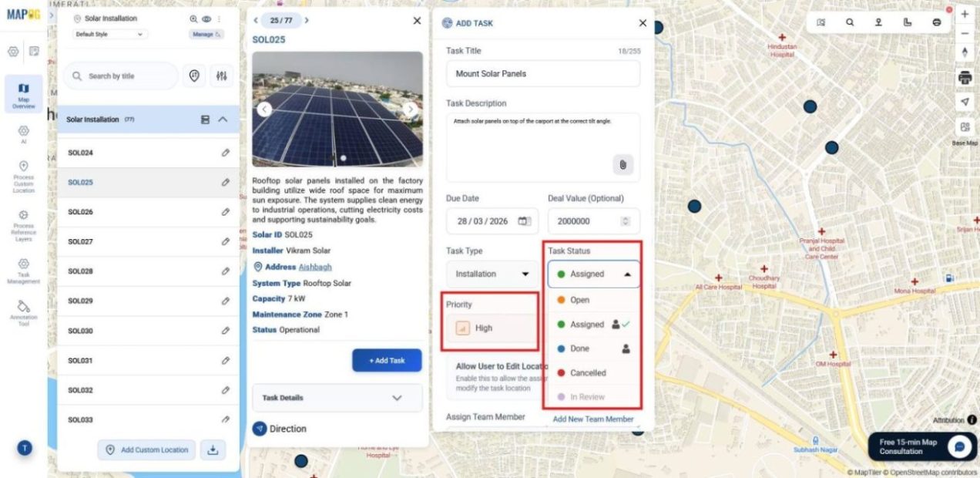
Task: Click the Map Overview sidebar icon
Action: point(23,94)
